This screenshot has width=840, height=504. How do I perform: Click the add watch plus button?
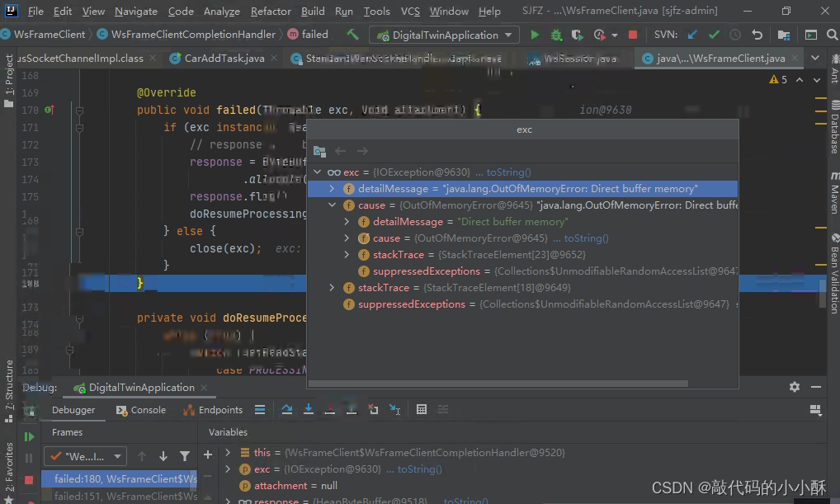(x=208, y=455)
